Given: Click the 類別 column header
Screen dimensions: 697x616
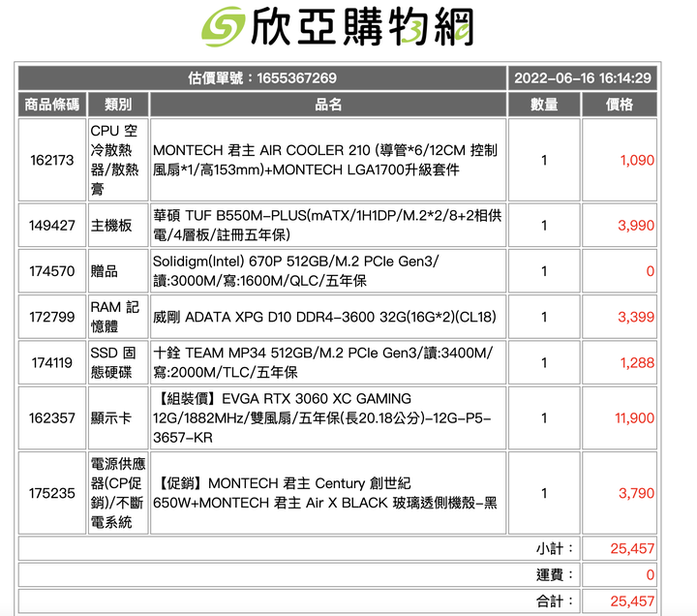Looking at the screenshot, I should click(x=118, y=105).
